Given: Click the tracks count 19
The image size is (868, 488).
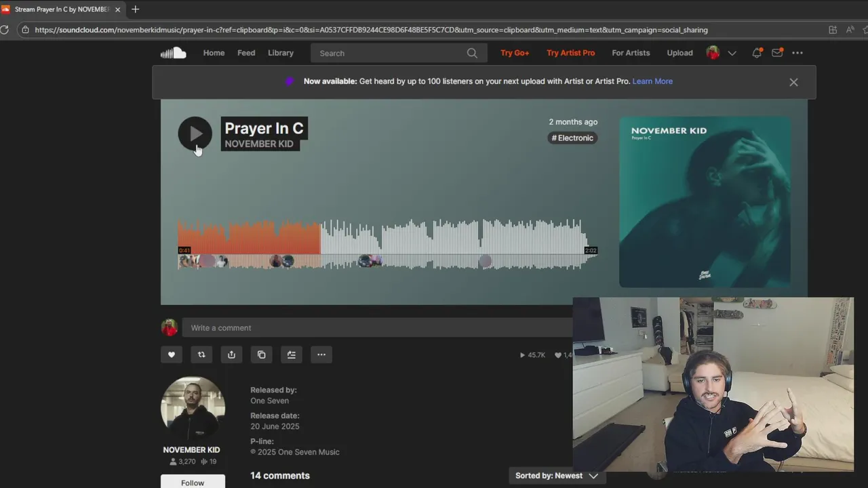Looking at the screenshot, I should [209, 462].
